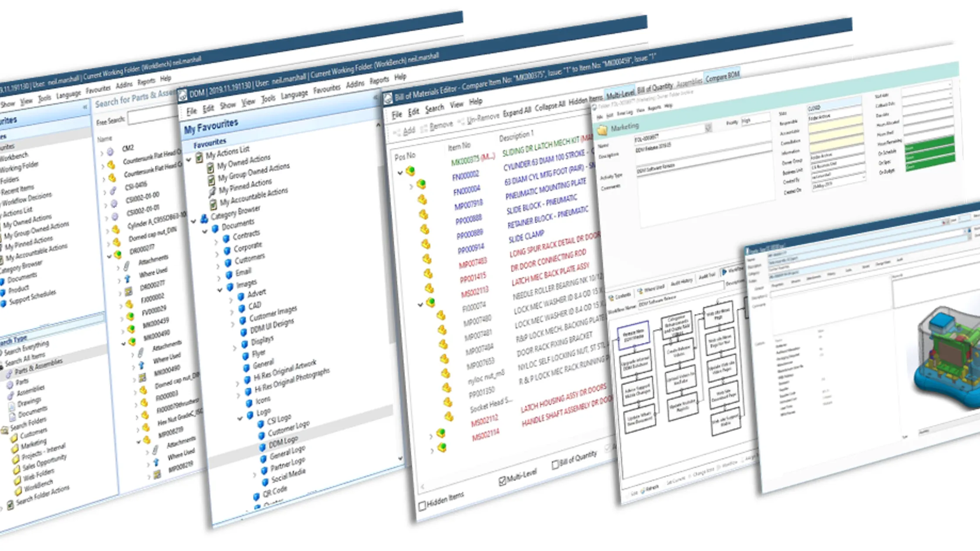Click the DDM app icon in Favourites title bar
This screenshot has width=980, height=551.
coord(182,95)
